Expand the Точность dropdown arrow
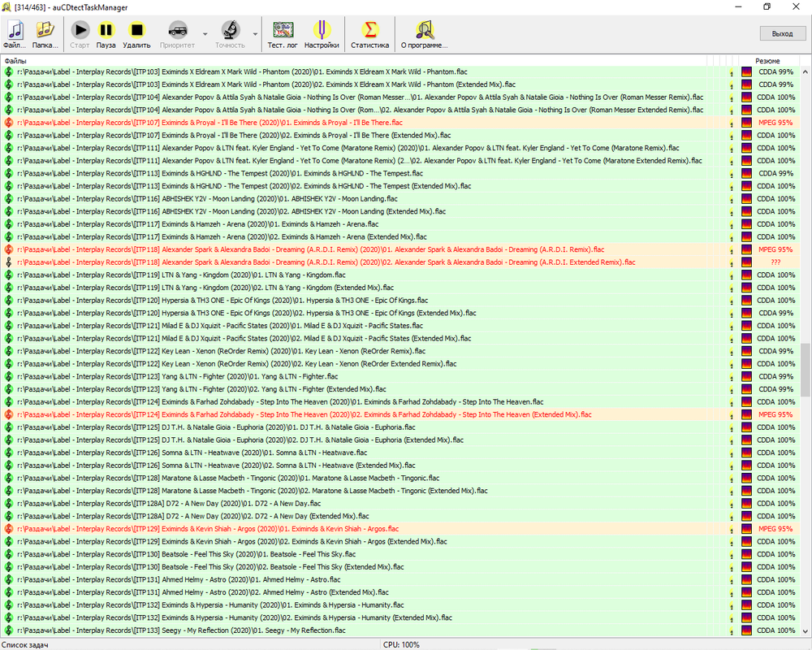 255,34
